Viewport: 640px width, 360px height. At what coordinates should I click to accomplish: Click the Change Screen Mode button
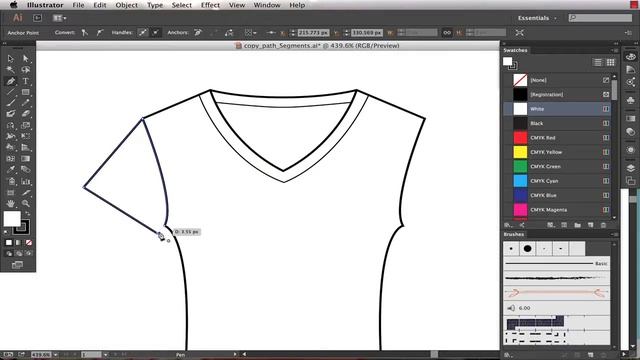tap(17, 265)
